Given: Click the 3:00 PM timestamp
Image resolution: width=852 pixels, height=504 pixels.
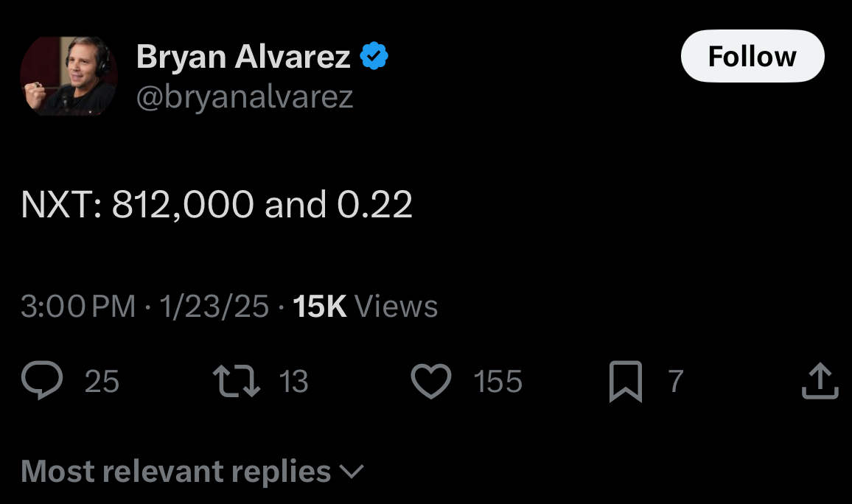Looking at the screenshot, I should (78, 307).
